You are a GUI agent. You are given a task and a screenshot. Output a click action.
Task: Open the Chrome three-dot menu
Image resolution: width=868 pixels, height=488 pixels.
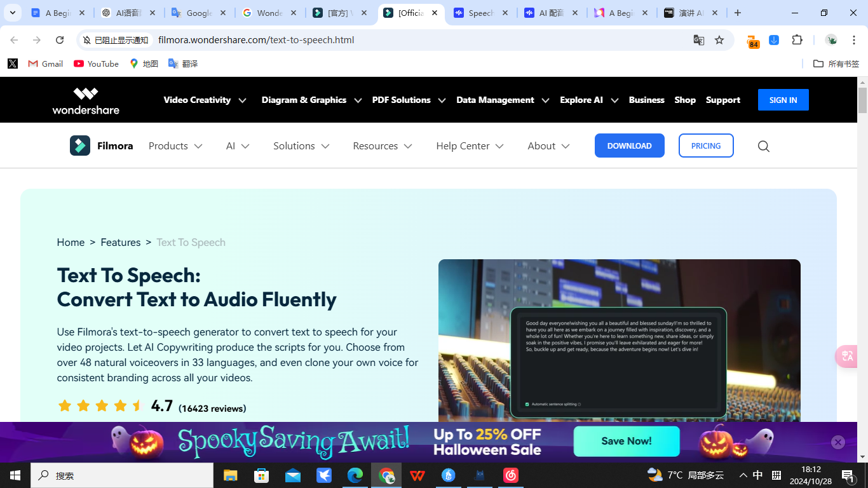854,40
